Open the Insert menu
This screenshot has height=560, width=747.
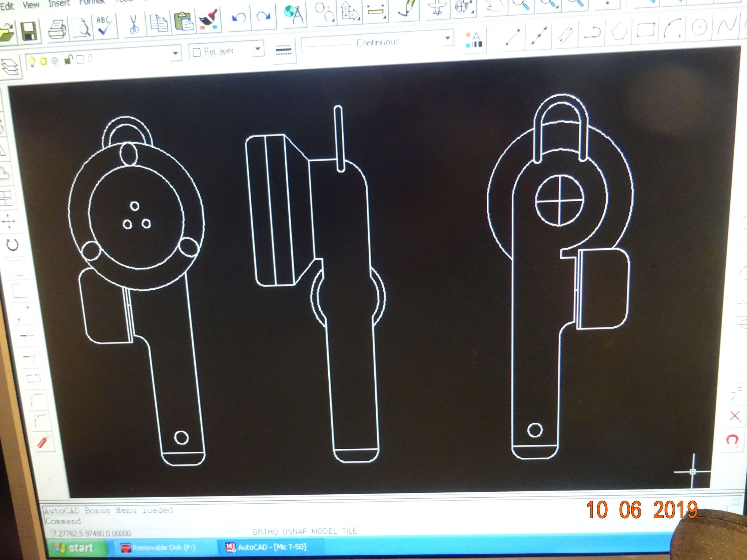tap(59, 3)
